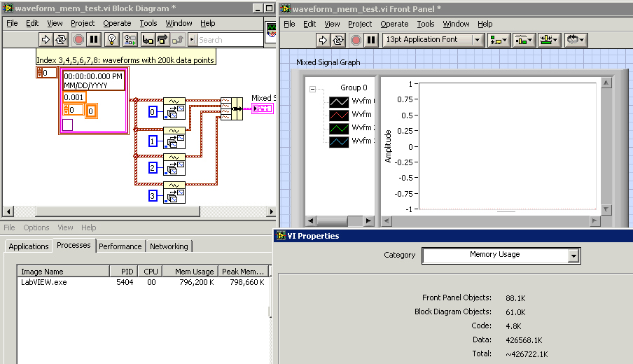Switch to Applications tab in Task Manager
This screenshot has width=633, height=364.
tap(28, 246)
